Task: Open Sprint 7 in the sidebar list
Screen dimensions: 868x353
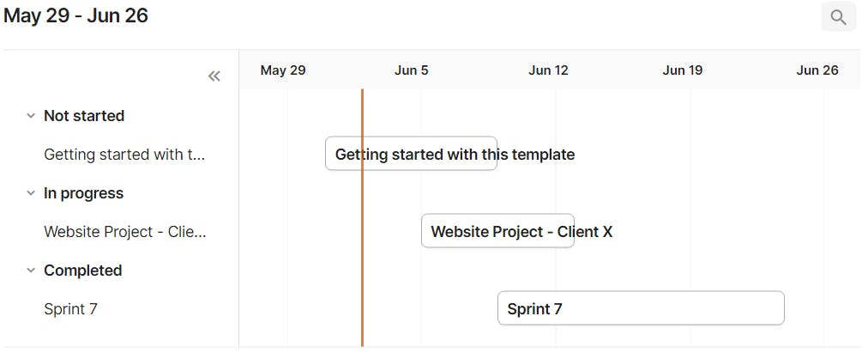Action: click(x=70, y=308)
